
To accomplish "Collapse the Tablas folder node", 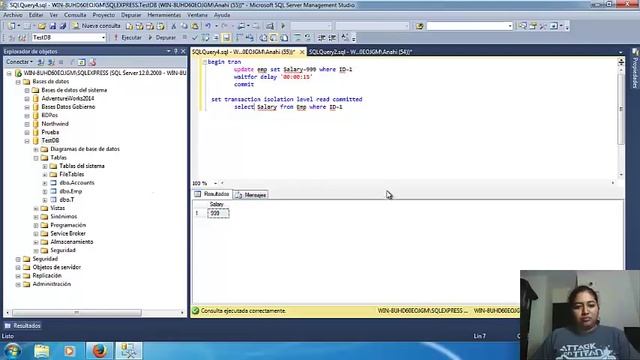I will point(36,158).
